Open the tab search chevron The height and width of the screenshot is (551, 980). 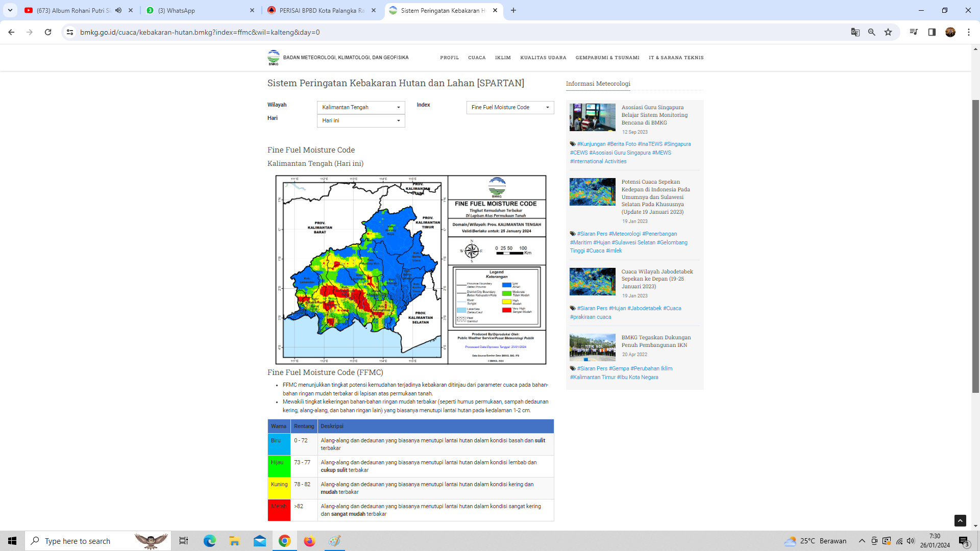tap(10, 10)
